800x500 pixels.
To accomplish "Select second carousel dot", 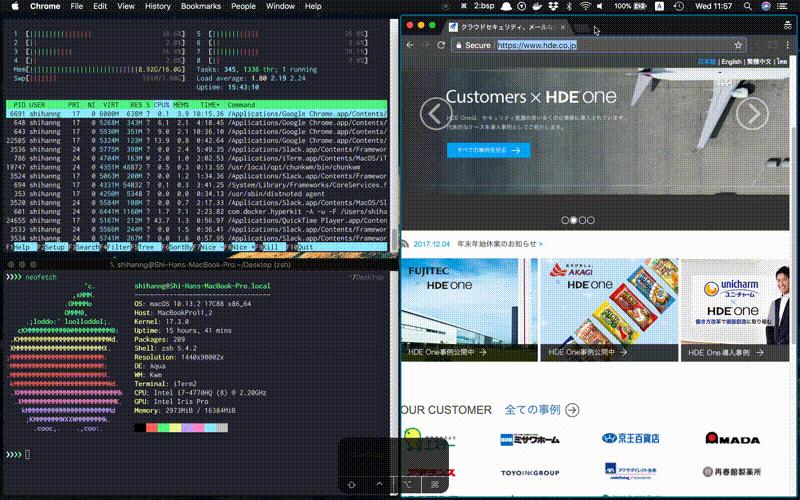I will coord(573,220).
